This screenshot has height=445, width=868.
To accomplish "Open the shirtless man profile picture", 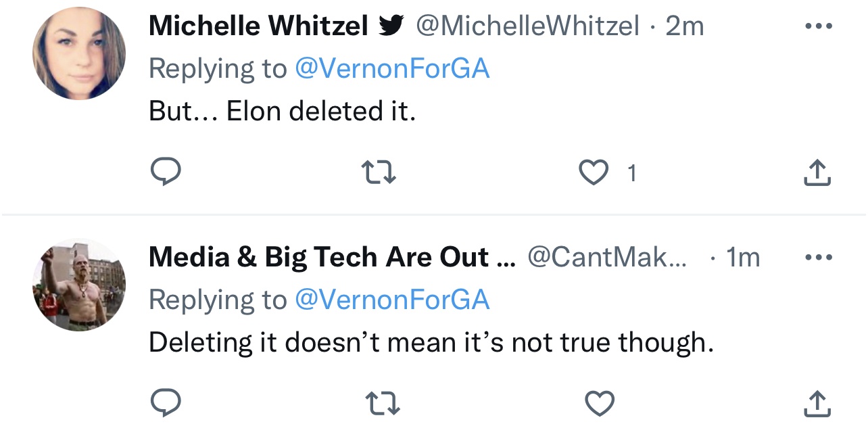I will click(79, 285).
